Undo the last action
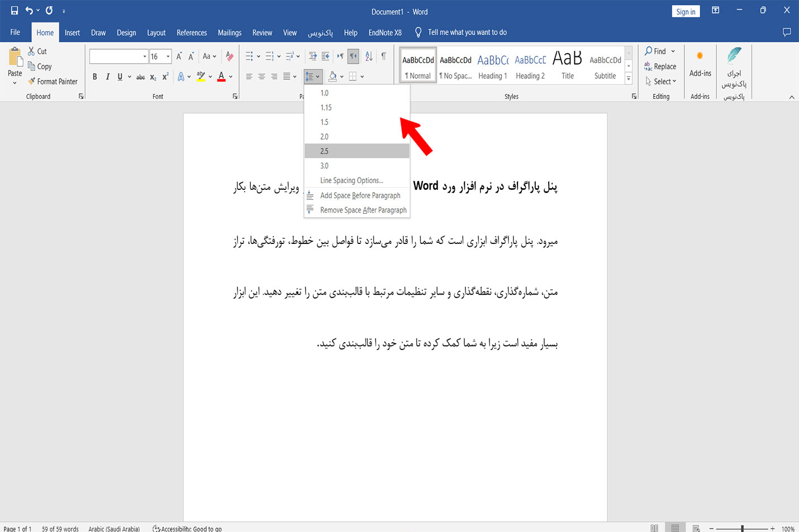Viewport: 799px width, 532px height. click(29, 11)
